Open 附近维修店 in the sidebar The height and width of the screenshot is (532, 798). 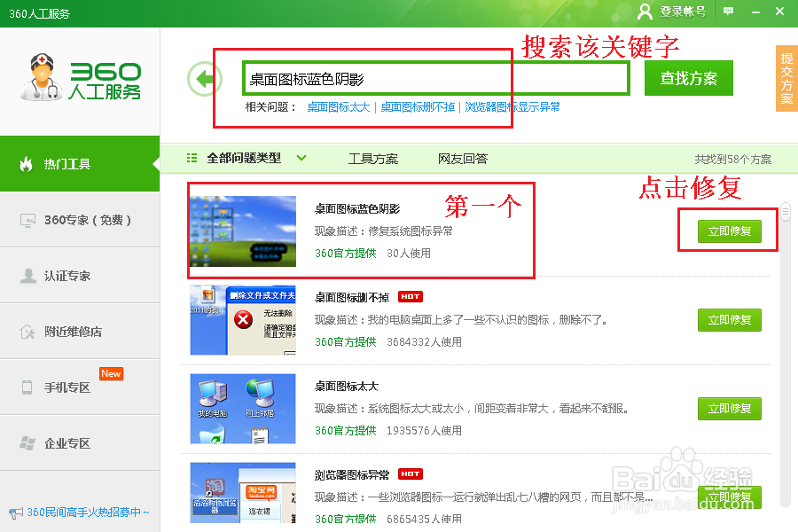point(80,332)
